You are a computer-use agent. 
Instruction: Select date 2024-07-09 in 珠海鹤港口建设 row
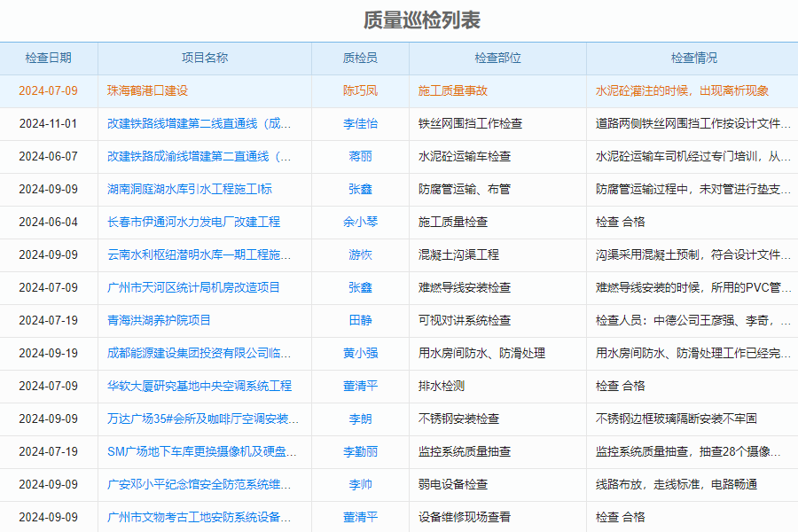pyautogui.click(x=49, y=90)
